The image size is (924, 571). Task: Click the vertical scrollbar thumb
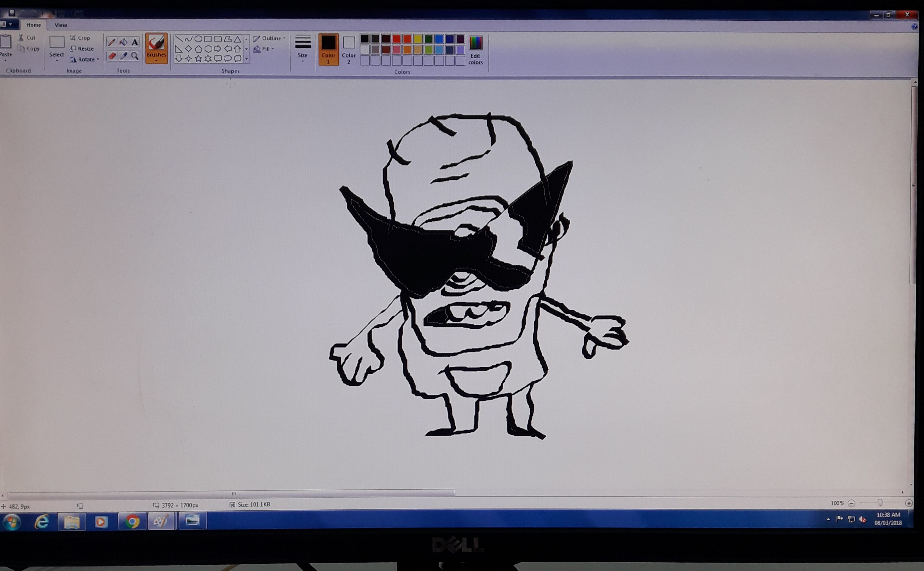(x=914, y=185)
